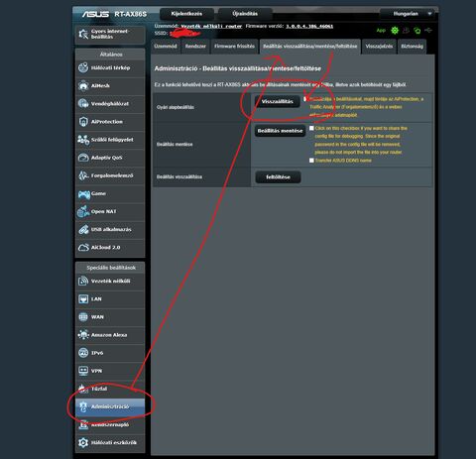This screenshot has height=459, width=476.
Task: Open Forgalomelemző traffic analyzer
Action: (x=110, y=175)
